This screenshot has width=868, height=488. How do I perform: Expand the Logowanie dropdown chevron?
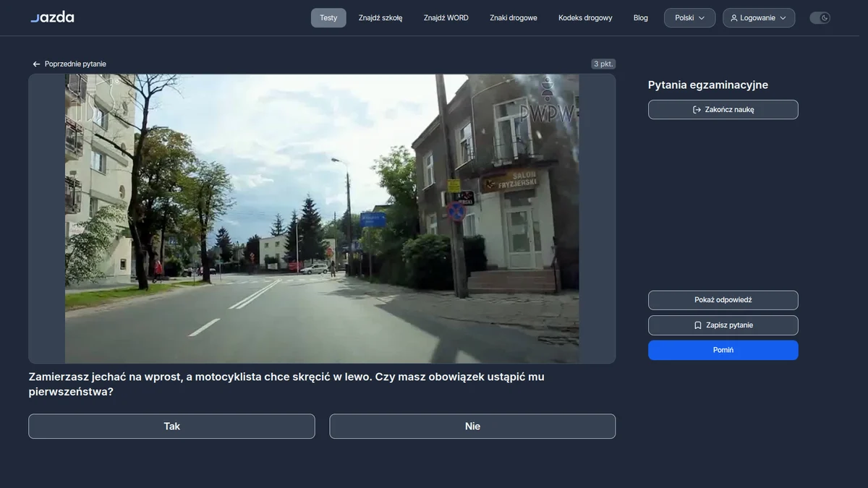coord(783,18)
